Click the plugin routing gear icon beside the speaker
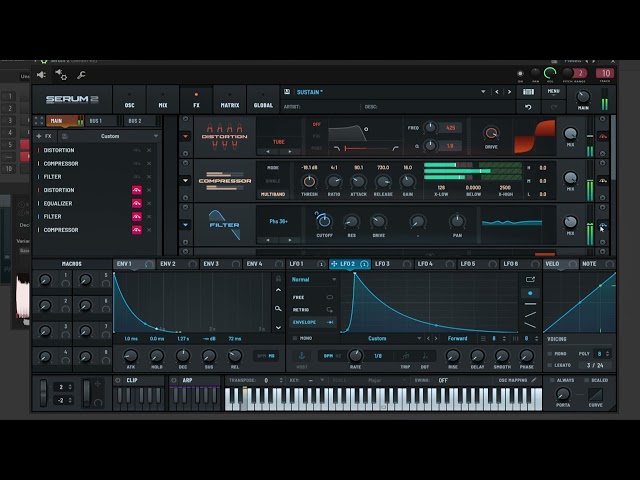 point(61,75)
